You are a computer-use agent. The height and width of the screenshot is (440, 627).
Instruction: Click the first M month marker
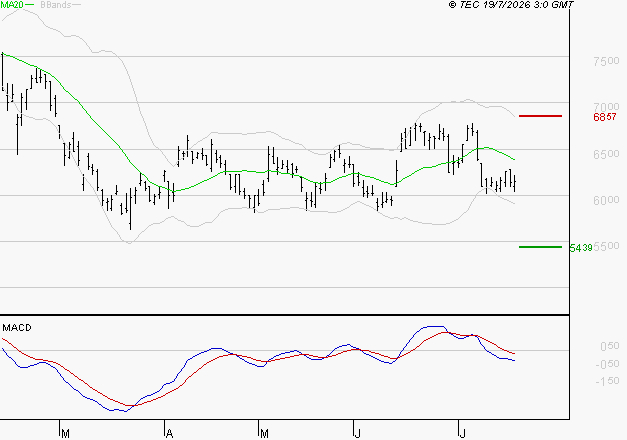[66, 434]
